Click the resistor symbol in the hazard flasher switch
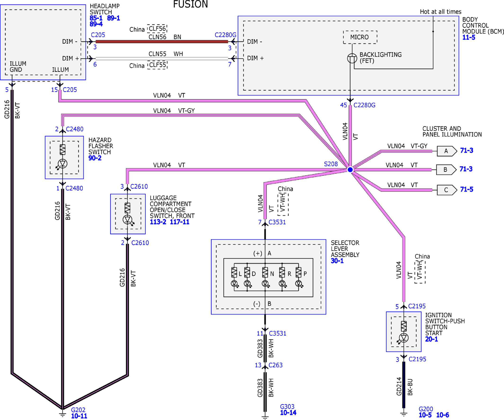504x420 pixels. tap(63, 149)
